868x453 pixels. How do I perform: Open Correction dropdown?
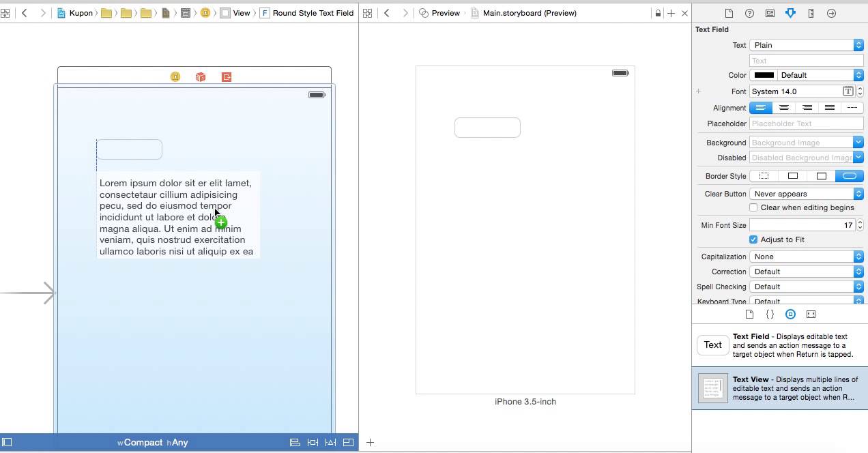(x=807, y=272)
